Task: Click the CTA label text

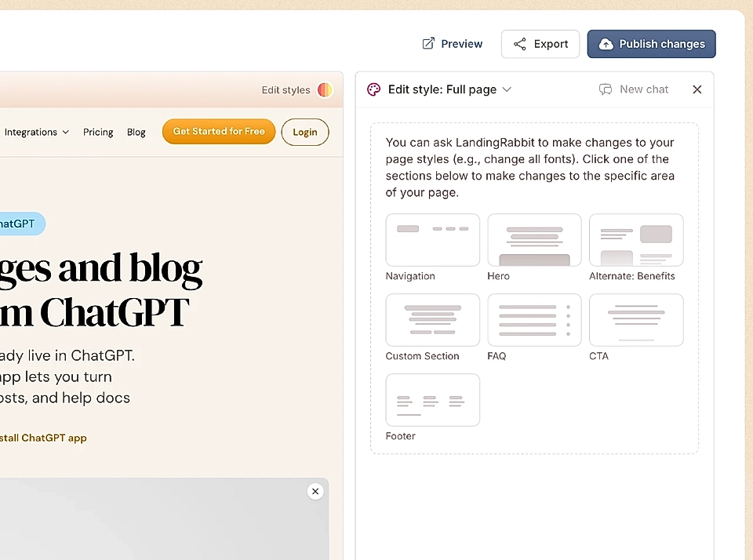Action: point(598,356)
